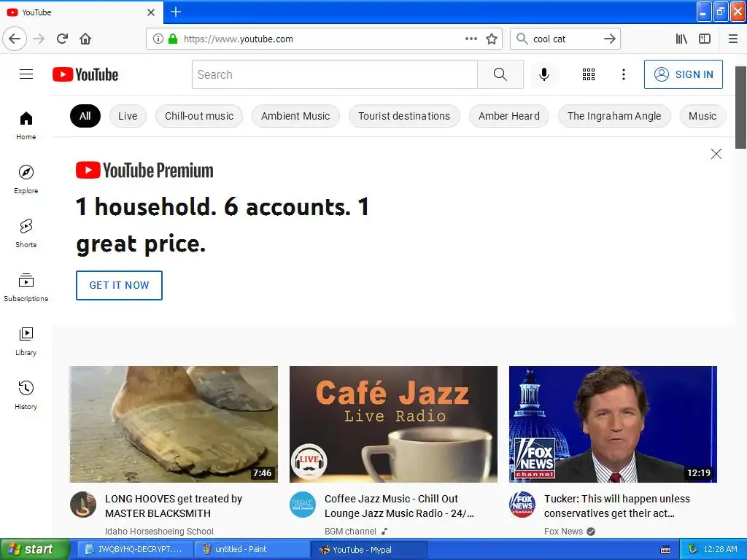Screen dimensions: 747x560
Task: Open Fox News channel name link
Action: pyautogui.click(x=563, y=531)
